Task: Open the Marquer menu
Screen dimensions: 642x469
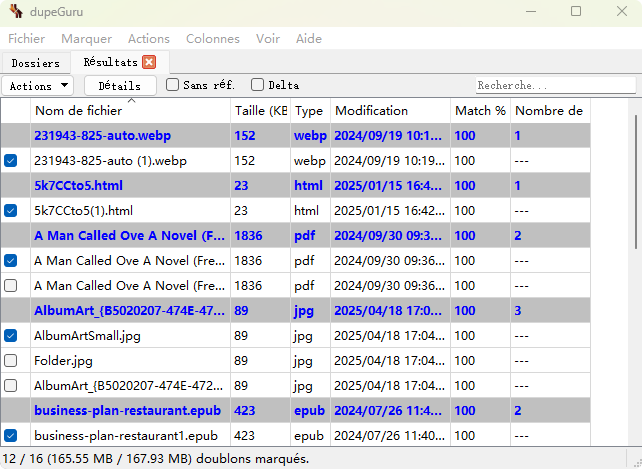Action: coord(86,39)
